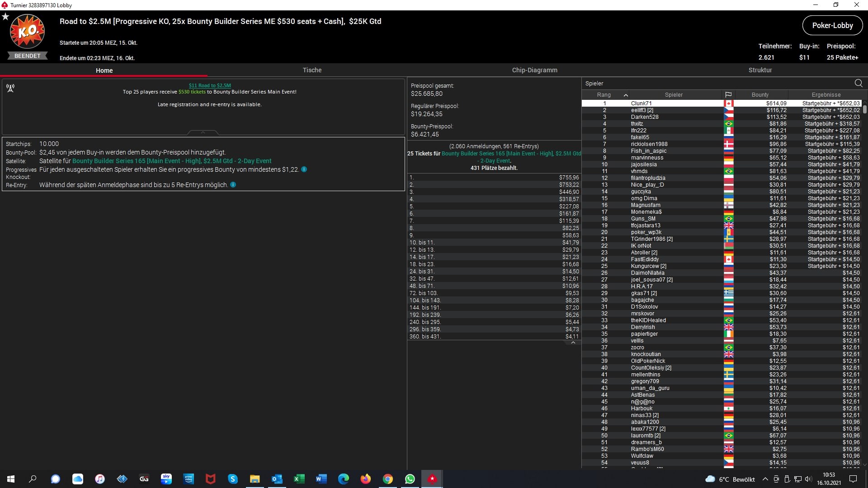This screenshot has height=488, width=868.
Task: Click the player search magnifier icon
Action: tap(858, 83)
